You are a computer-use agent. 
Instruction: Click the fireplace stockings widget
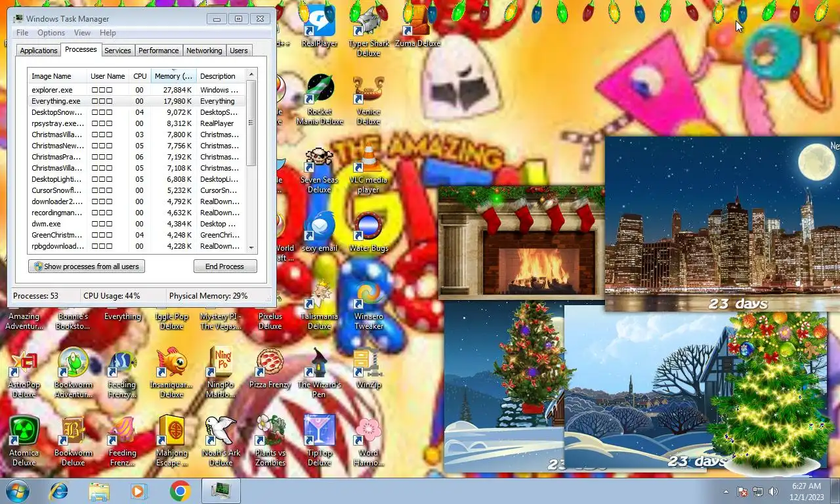[x=521, y=242]
